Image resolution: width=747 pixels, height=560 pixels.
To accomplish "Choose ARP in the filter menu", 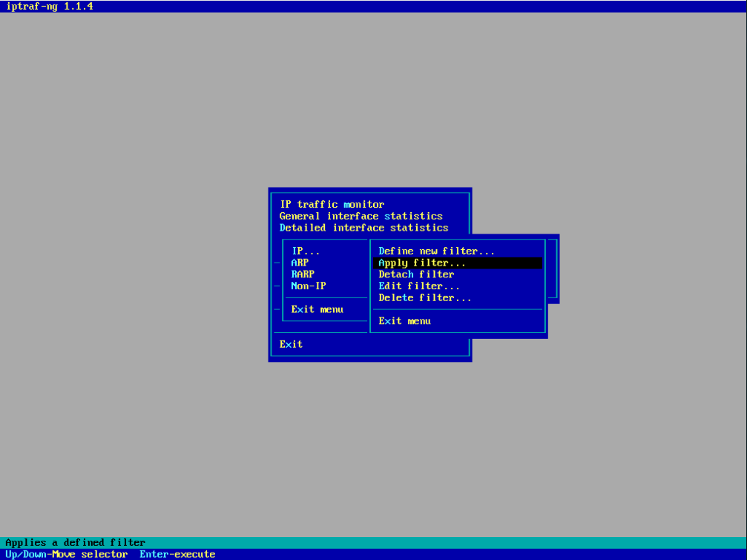I will [300, 263].
